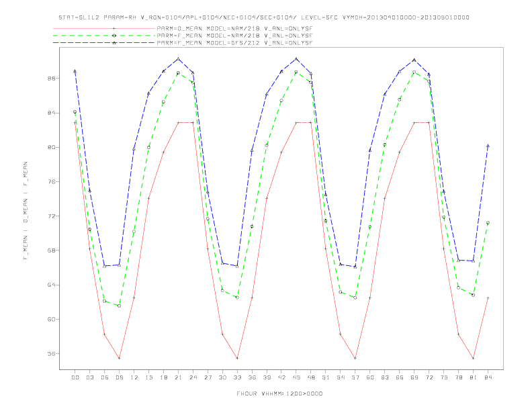Click x-axis tick label 39
The width and height of the screenshot is (532, 411).
[x=267, y=377]
